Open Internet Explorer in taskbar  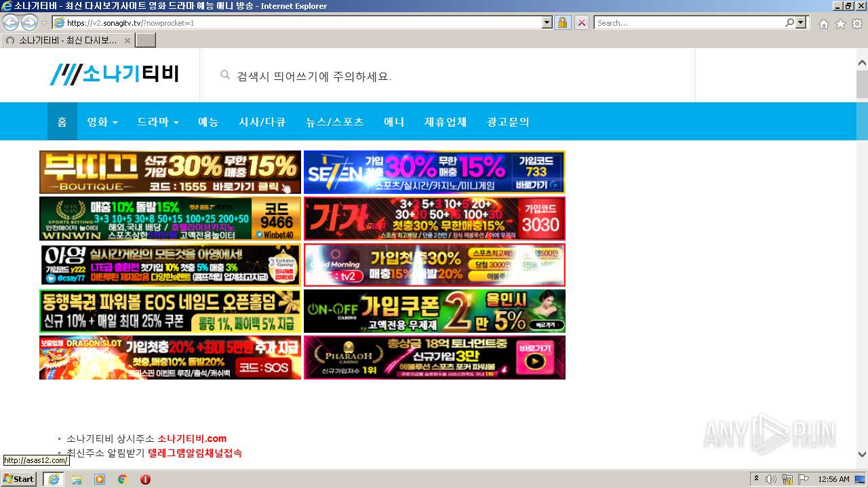[x=53, y=479]
